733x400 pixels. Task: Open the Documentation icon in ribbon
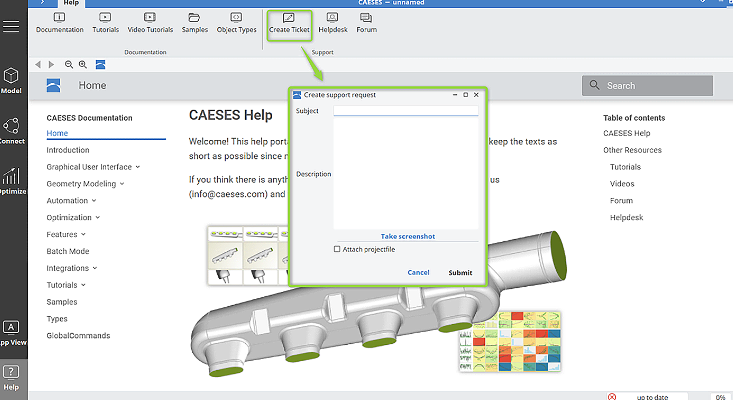point(59,19)
